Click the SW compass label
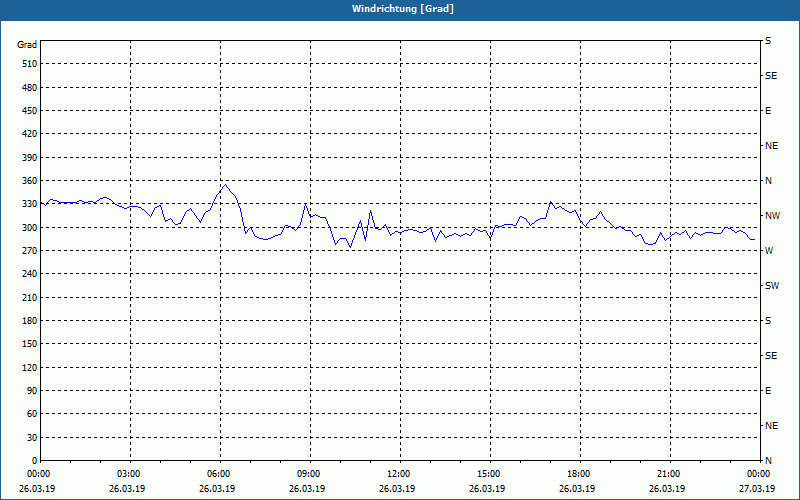This screenshot has height=500, width=800. click(x=772, y=286)
